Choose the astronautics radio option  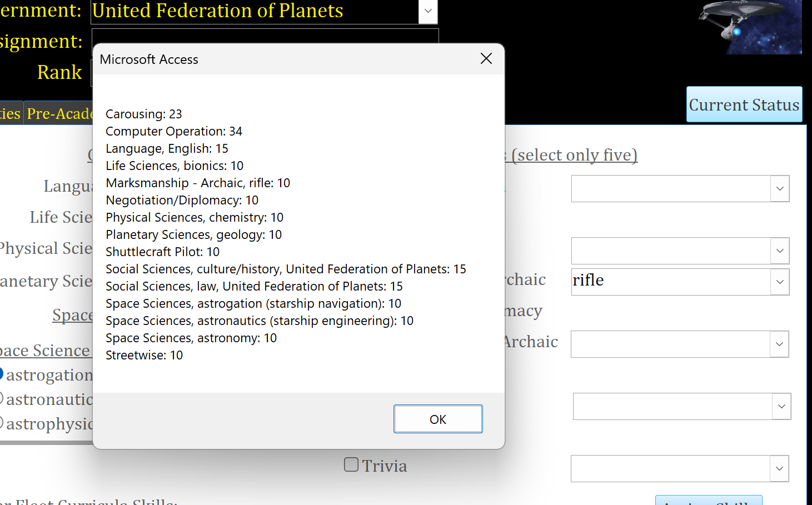(x=1, y=398)
